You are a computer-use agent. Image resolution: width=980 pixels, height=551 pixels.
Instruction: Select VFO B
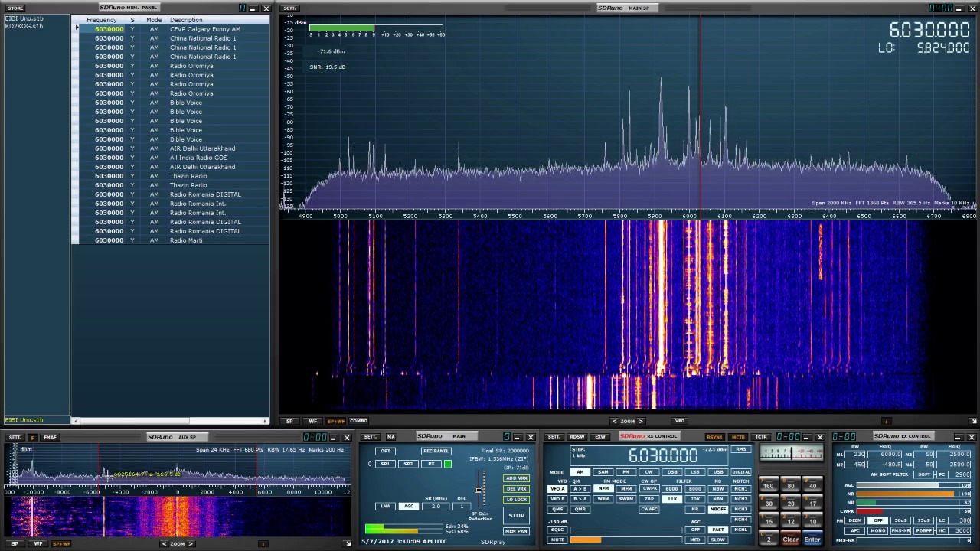point(557,499)
